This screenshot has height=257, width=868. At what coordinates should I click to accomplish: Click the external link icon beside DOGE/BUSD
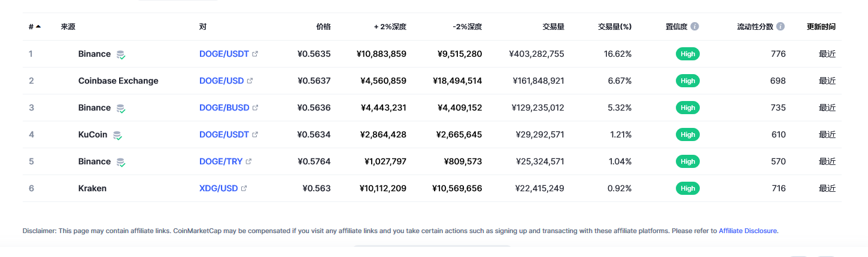point(255,108)
